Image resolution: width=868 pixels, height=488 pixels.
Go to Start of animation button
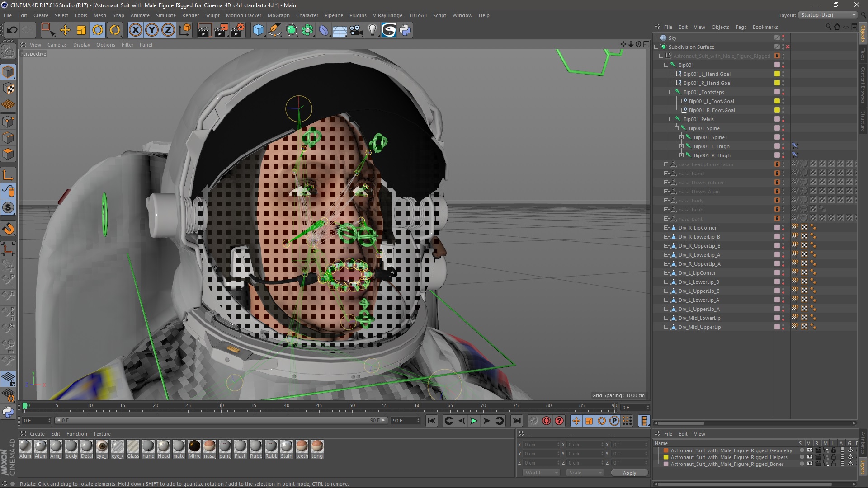(432, 421)
